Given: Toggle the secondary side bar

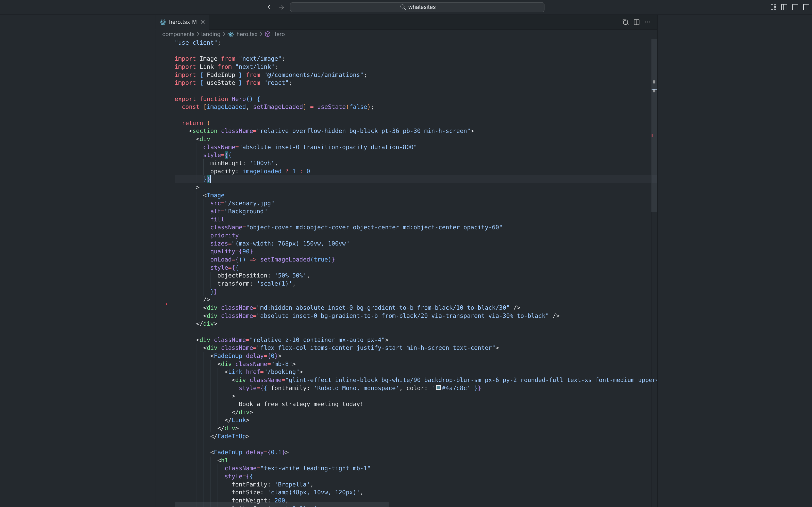Looking at the screenshot, I should point(806,7).
